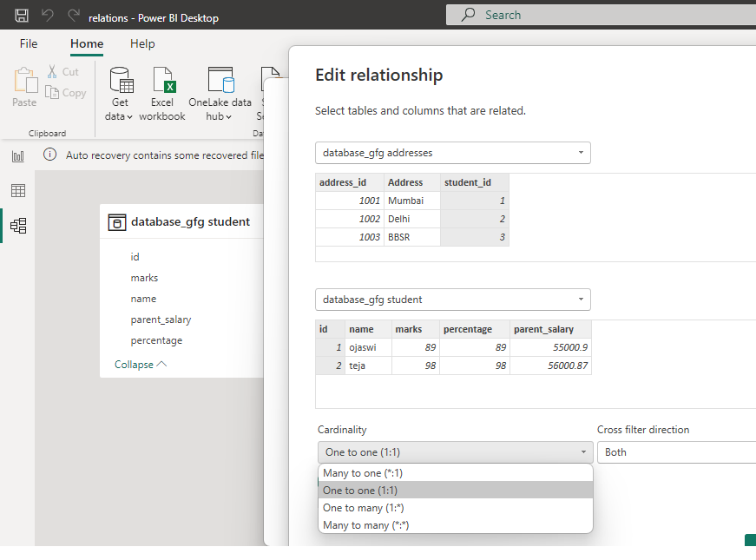Click the search magnifier icon
The height and width of the screenshot is (560, 756).
pyautogui.click(x=468, y=15)
